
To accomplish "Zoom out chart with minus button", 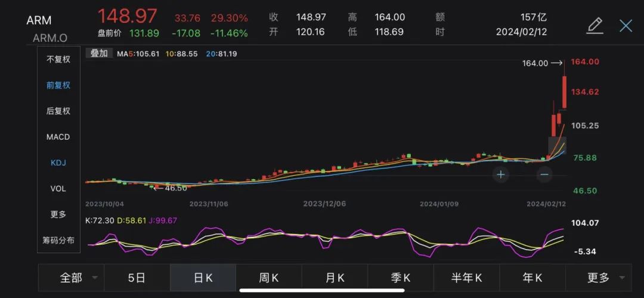I will 544,174.
